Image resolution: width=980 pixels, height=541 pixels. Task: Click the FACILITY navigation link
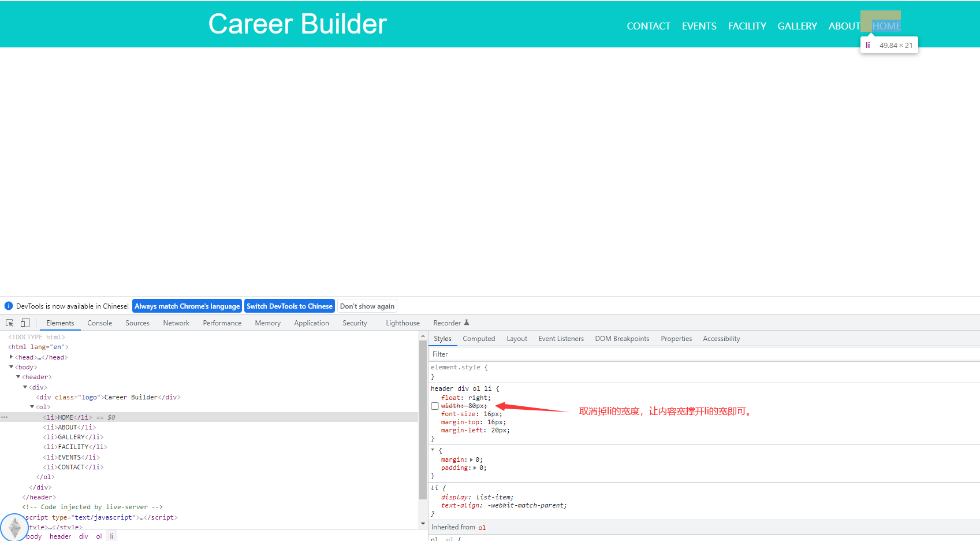[747, 26]
